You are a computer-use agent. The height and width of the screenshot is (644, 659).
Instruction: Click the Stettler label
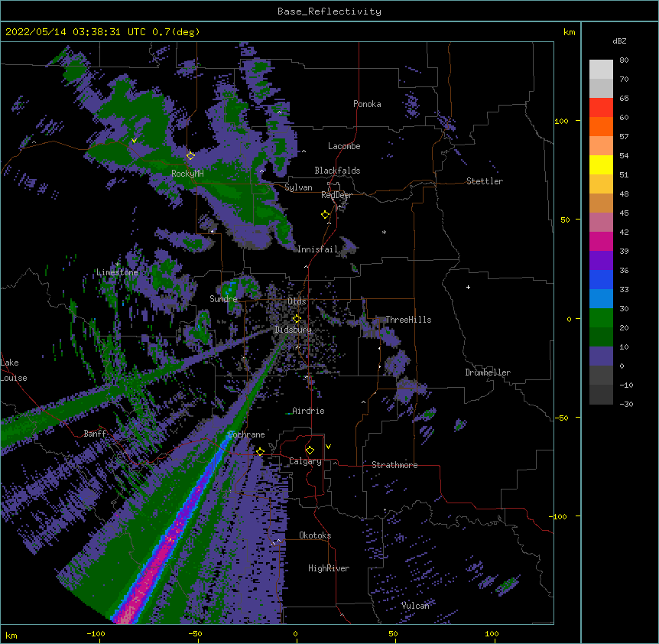click(x=485, y=181)
